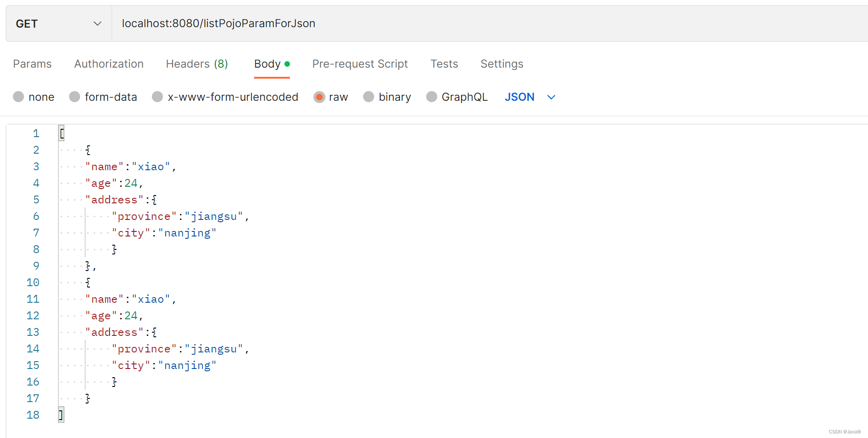Select the raw body radio button
868x438 pixels.
pos(319,97)
